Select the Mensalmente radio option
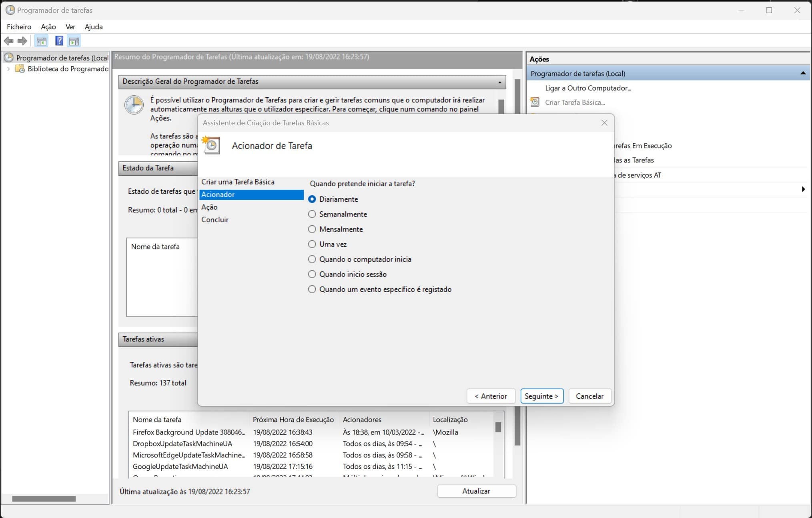 click(x=312, y=229)
